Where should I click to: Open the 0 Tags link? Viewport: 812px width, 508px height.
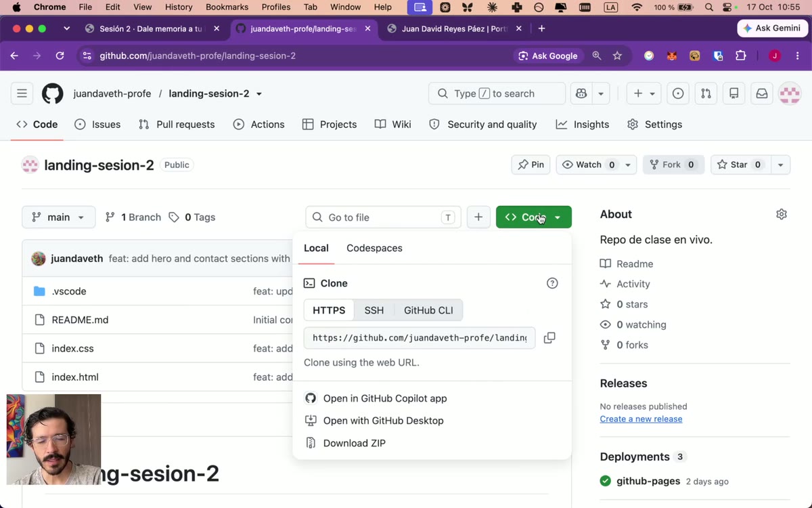(x=192, y=217)
